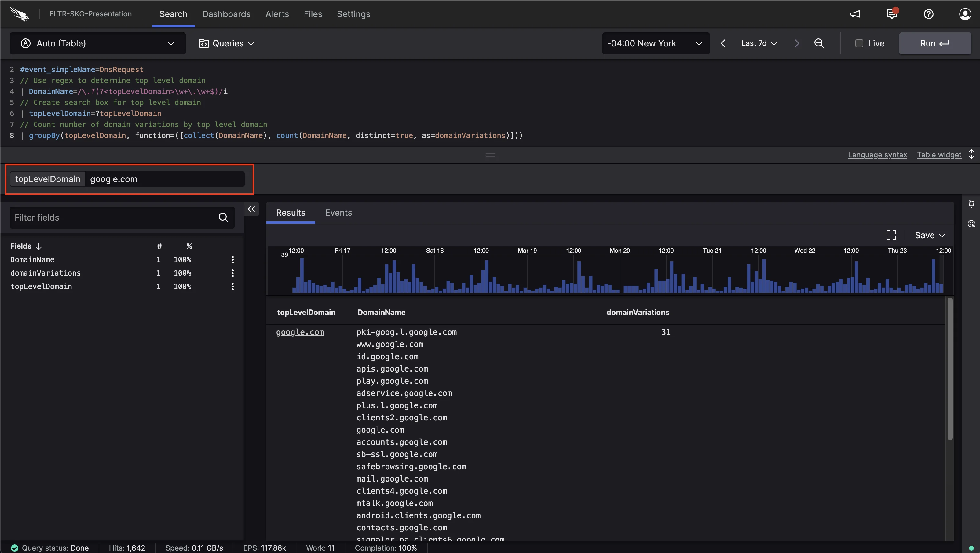This screenshot has width=980, height=553.
Task: Click the zoom out magnifier icon
Action: [819, 43]
